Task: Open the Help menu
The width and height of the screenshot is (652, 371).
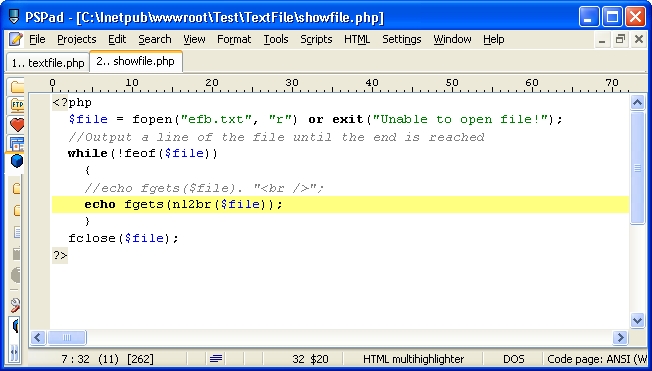Action: coord(494,40)
